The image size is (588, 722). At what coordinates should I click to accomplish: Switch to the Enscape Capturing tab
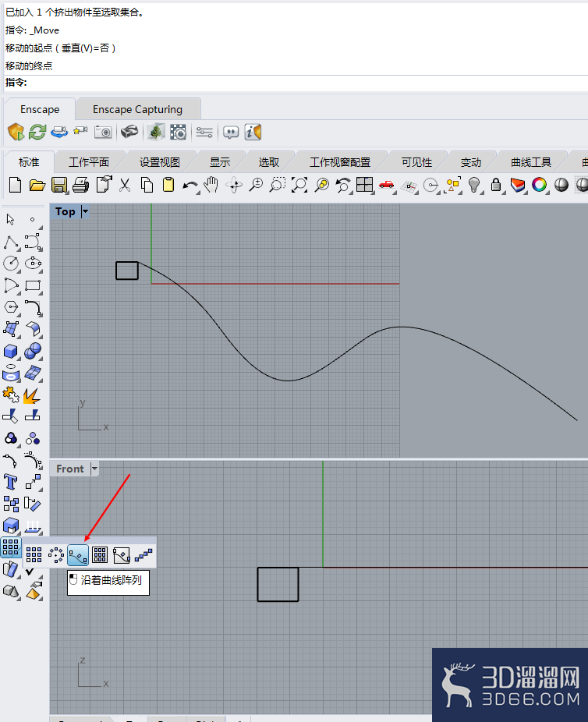click(138, 110)
